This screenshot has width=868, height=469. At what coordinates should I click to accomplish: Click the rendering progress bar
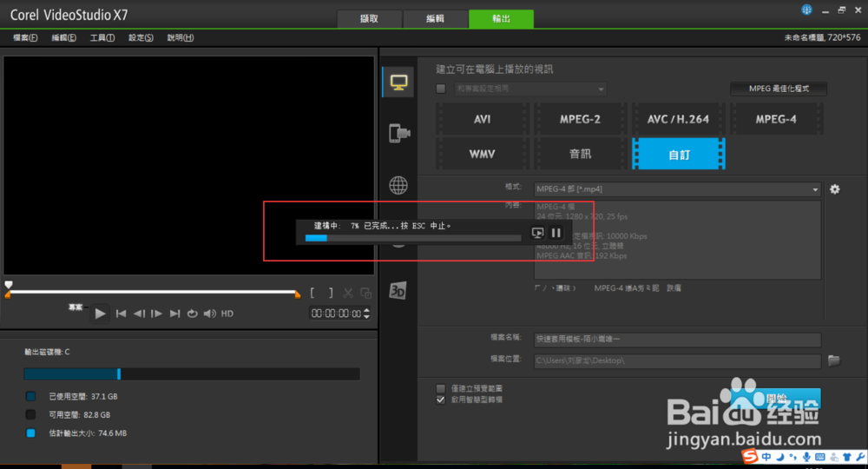(413, 238)
